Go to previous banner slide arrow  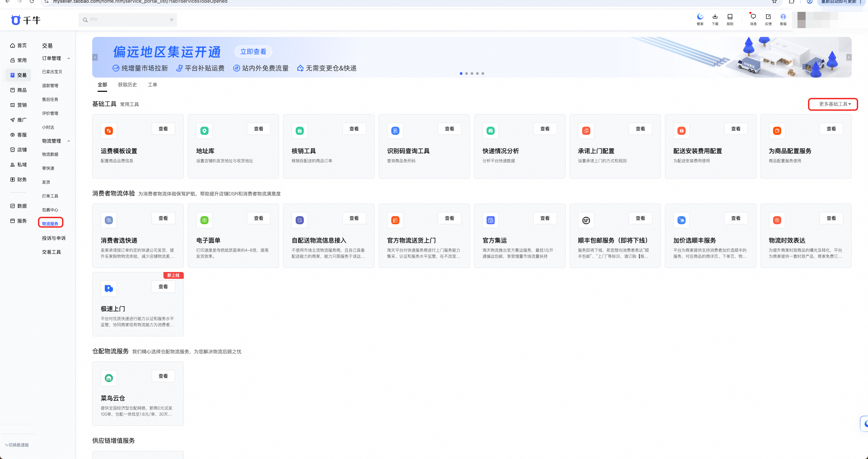point(95,57)
